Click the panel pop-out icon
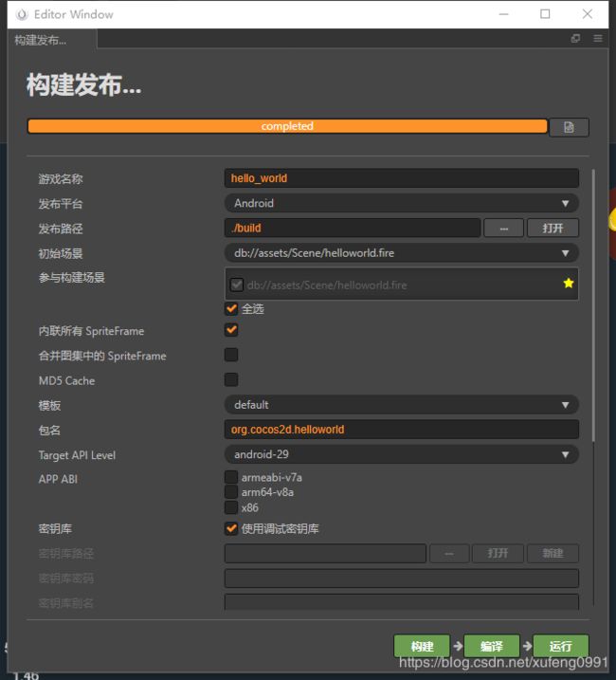Viewport: 616px width, 680px height. 575,39
